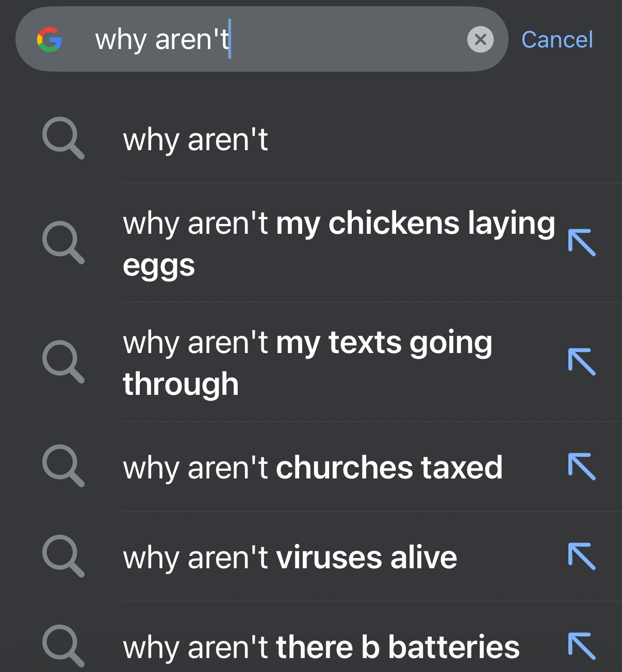
Task: Tap magnifier icon beside "why aren't" suggestion
Action: click(x=63, y=139)
